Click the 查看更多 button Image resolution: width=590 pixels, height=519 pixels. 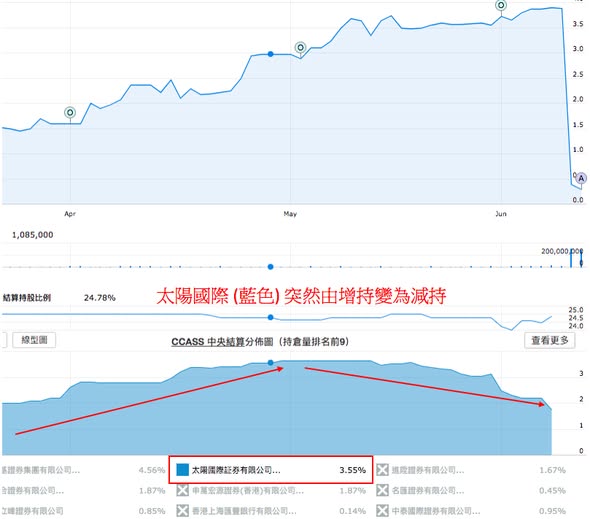click(550, 340)
